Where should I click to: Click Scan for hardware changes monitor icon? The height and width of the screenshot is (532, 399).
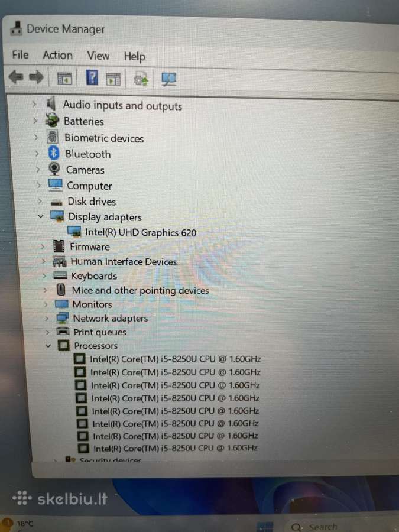pos(168,80)
